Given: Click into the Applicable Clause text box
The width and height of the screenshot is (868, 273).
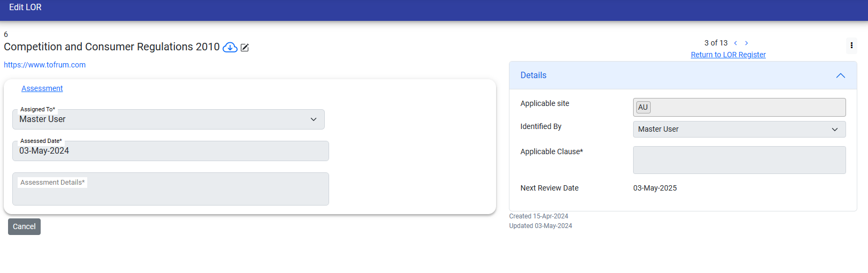Looking at the screenshot, I should click(x=738, y=160).
